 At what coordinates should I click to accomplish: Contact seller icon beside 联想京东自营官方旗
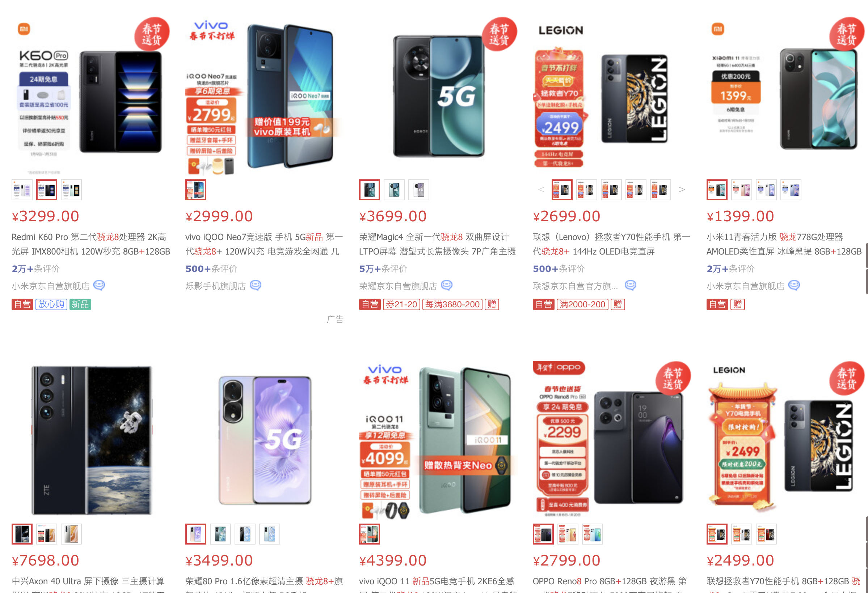(x=631, y=286)
